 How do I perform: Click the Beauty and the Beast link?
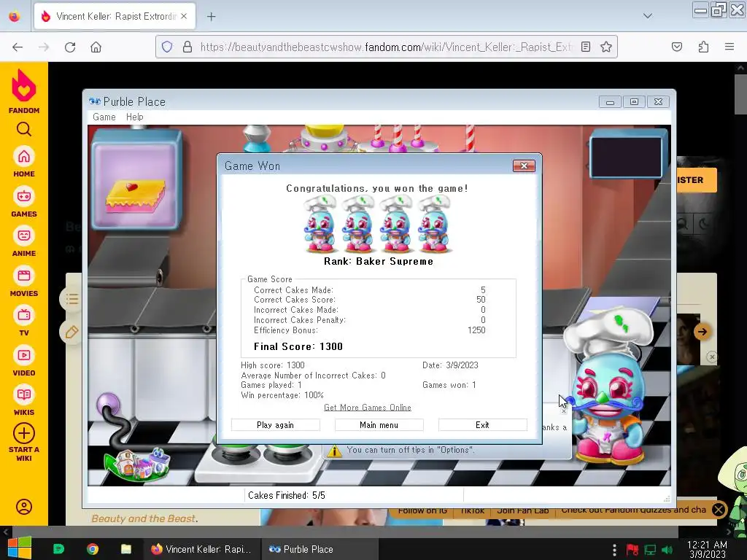coord(144,518)
